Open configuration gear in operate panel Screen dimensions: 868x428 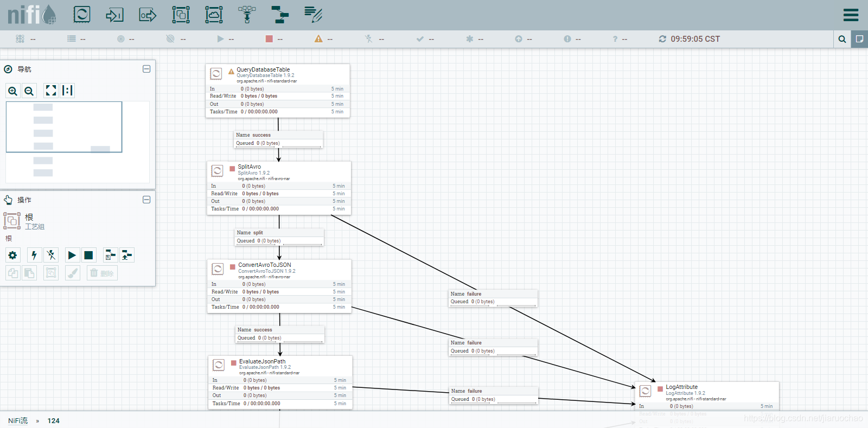(x=13, y=255)
